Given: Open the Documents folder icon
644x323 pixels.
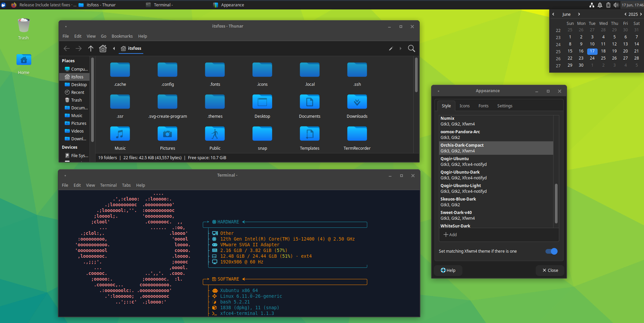Looking at the screenshot, I should coord(310,102).
